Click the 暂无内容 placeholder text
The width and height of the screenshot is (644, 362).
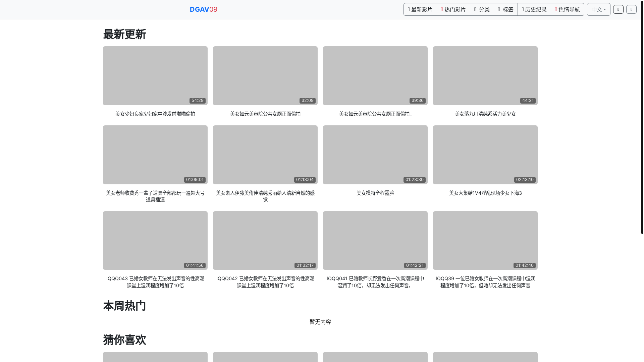click(x=320, y=322)
